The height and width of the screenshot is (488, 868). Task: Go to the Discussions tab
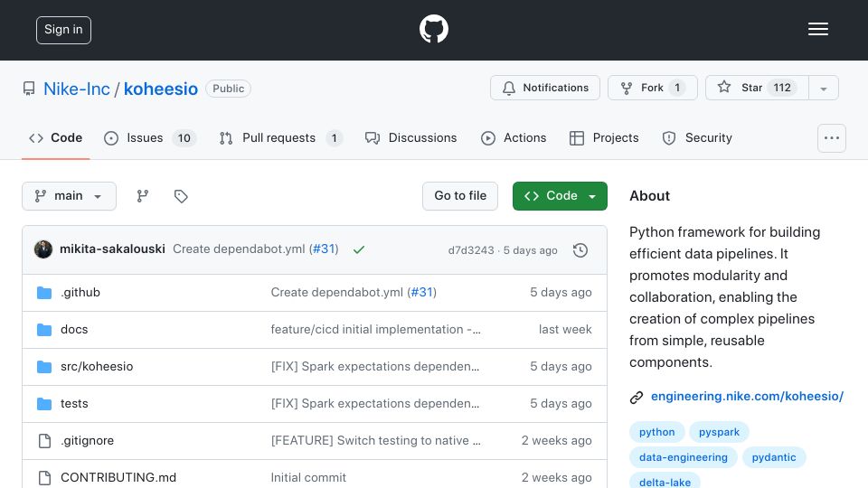[410, 137]
